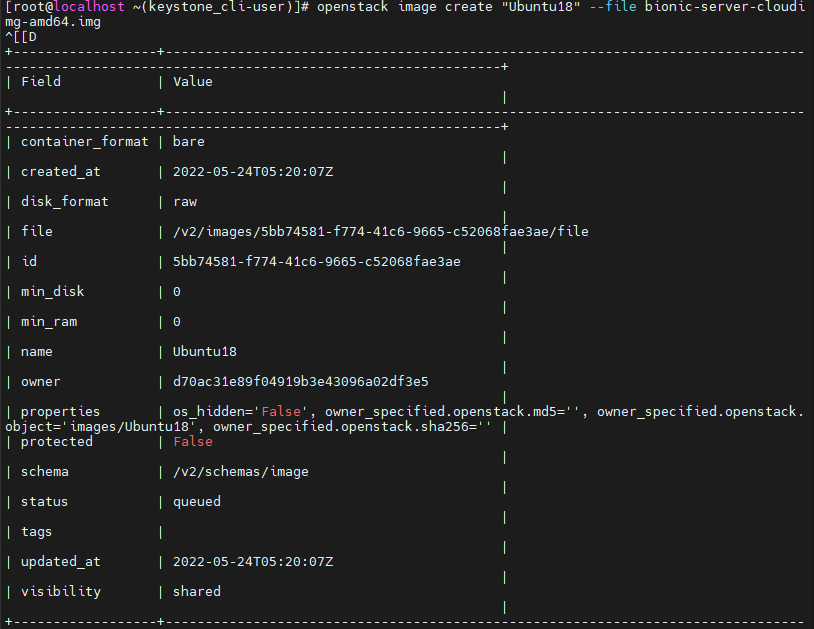Click the updated_at timestamp 2022-05-24T05:20:07Z

tap(253, 562)
